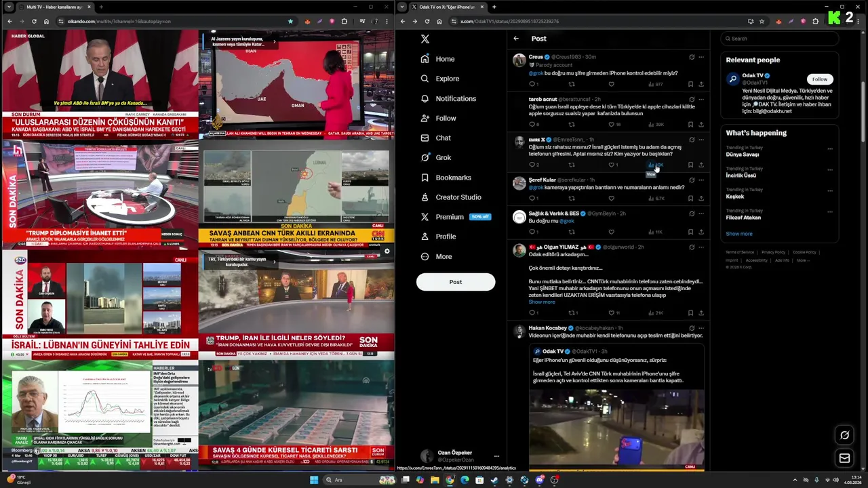Open Grok in X sidebar
The image size is (868, 488).
click(435, 157)
